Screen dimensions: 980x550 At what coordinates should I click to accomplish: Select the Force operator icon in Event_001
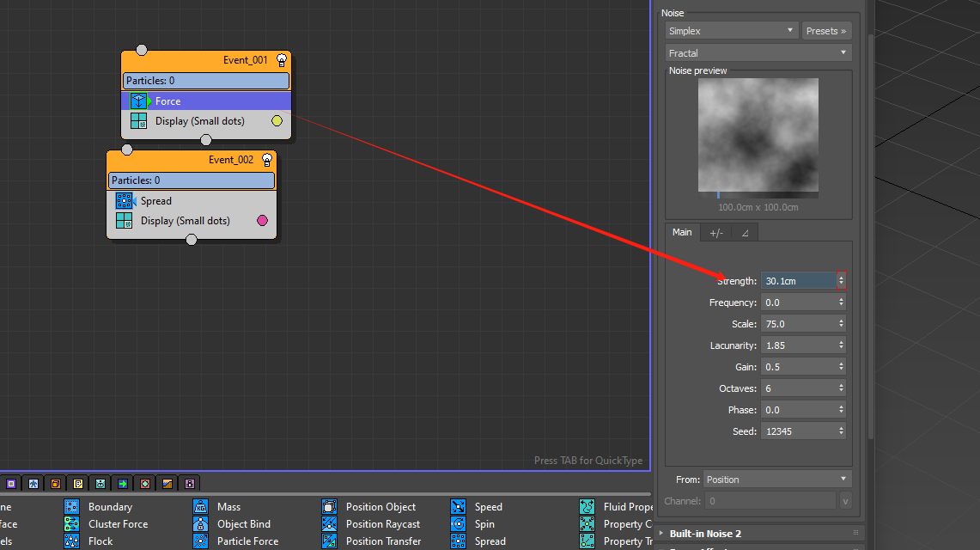coord(139,101)
